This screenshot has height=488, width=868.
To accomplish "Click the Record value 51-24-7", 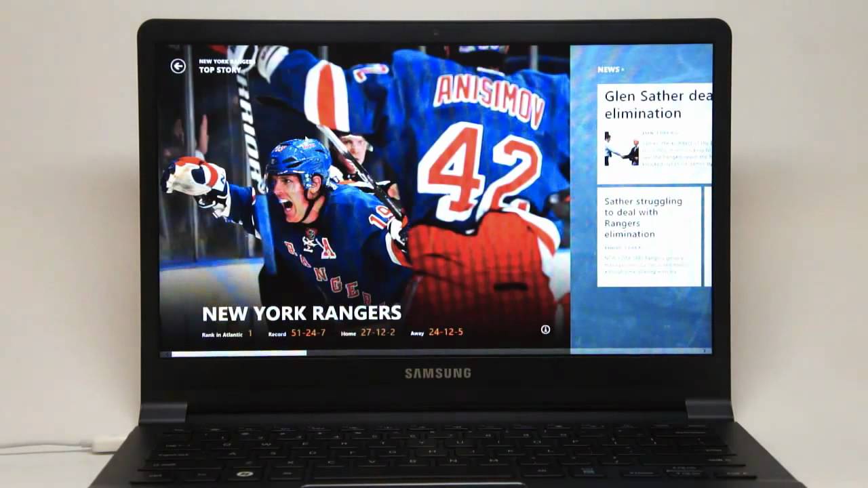I will (x=309, y=333).
